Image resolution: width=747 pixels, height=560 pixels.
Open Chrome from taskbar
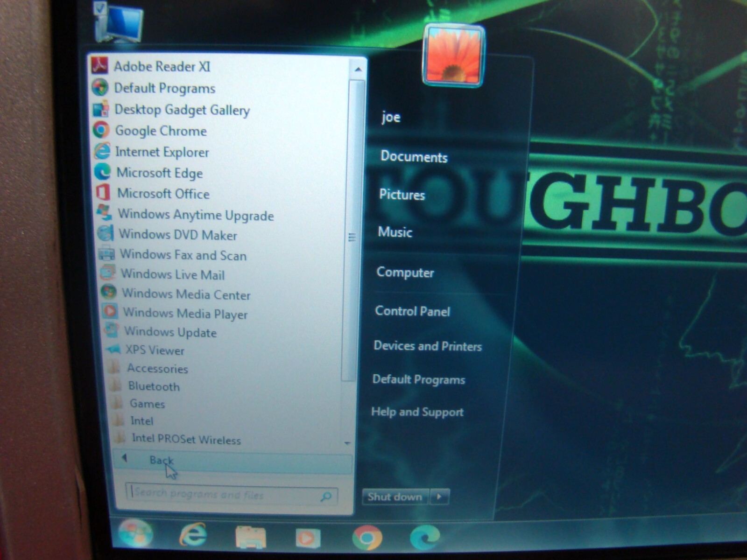coord(367,538)
